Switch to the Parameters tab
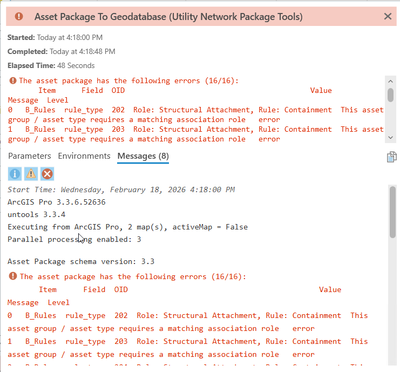The image size is (400, 372). pos(29,156)
